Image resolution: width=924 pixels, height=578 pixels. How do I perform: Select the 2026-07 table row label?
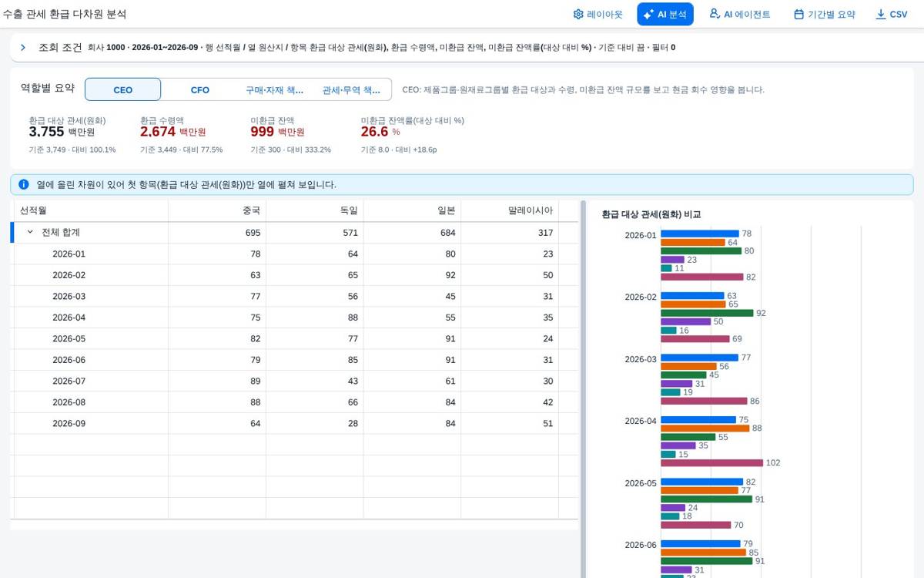(69, 381)
